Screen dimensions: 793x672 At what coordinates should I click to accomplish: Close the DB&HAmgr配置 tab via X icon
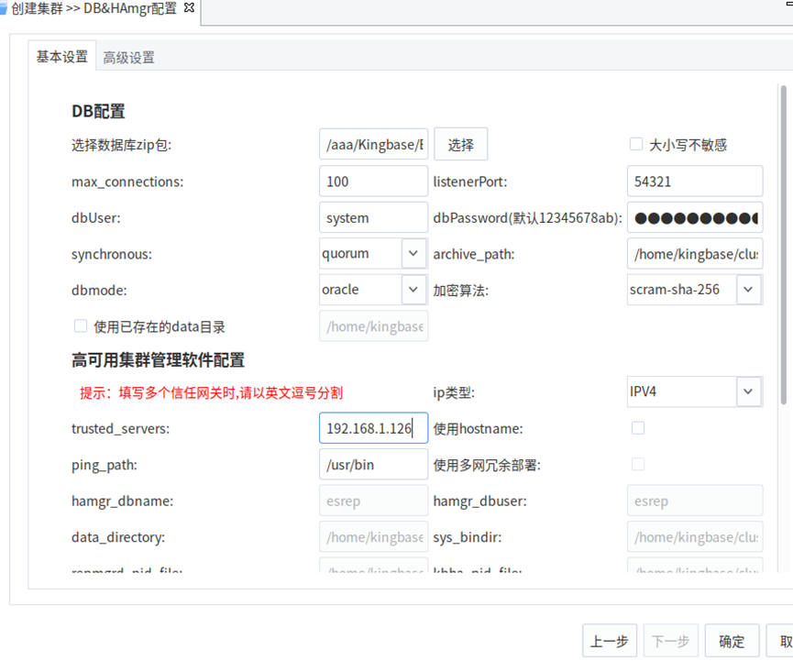[189, 8]
